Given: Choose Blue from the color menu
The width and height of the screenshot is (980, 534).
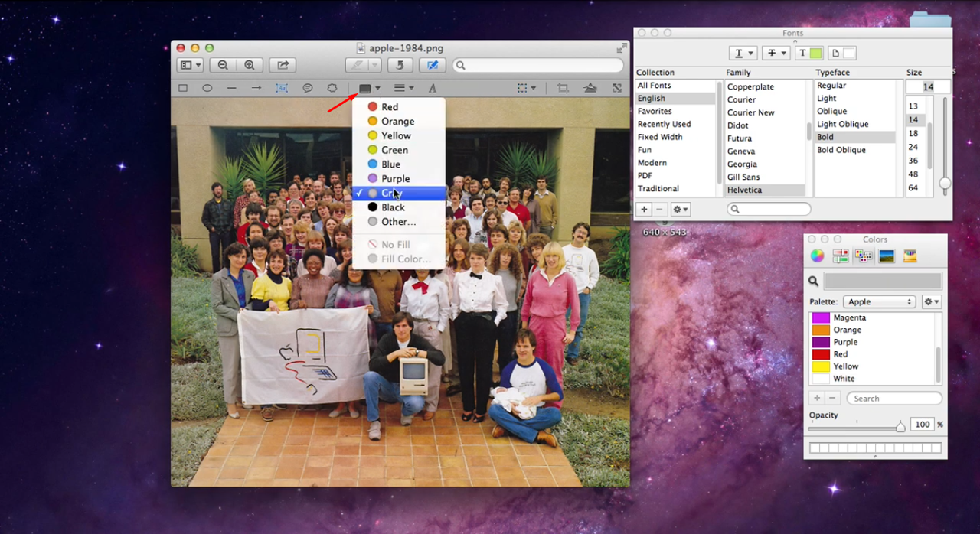Looking at the screenshot, I should click(x=398, y=164).
